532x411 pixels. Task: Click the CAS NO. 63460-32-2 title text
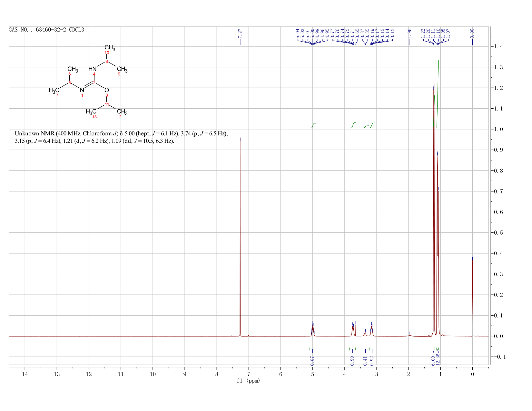pos(46,30)
